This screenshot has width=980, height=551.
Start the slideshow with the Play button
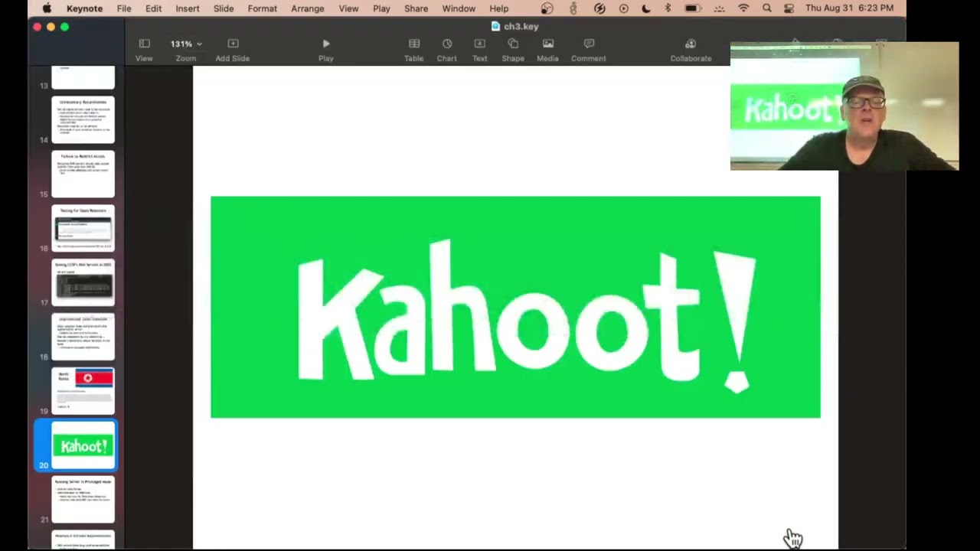[326, 50]
